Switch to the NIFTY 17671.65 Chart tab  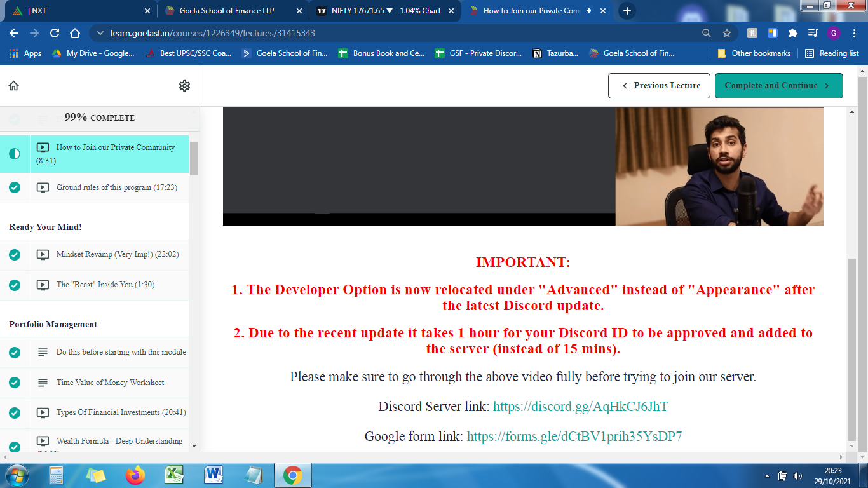coord(384,11)
